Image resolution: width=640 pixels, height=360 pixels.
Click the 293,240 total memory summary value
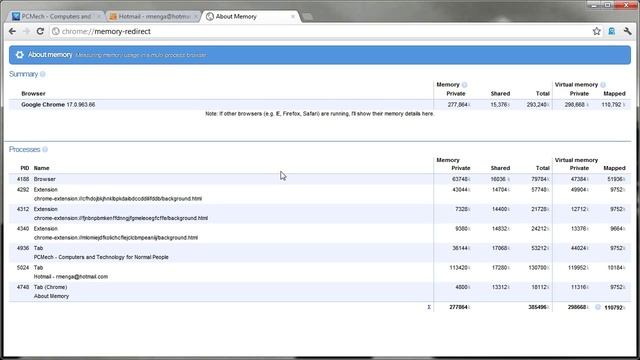point(536,105)
